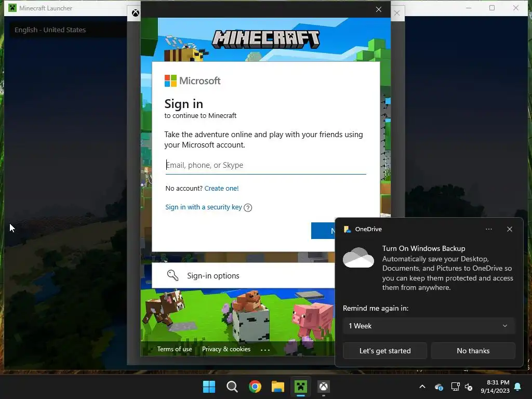Open the footer three-dot more menu
The image size is (532, 399).
tap(265, 350)
